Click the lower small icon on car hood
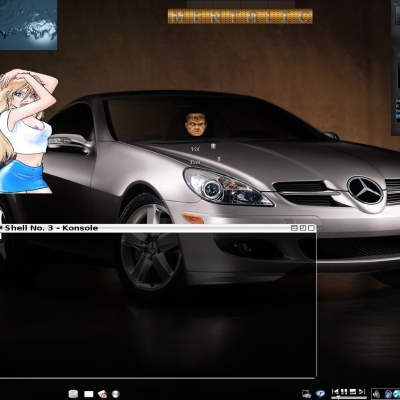This screenshot has width=400, height=400. tap(219, 159)
